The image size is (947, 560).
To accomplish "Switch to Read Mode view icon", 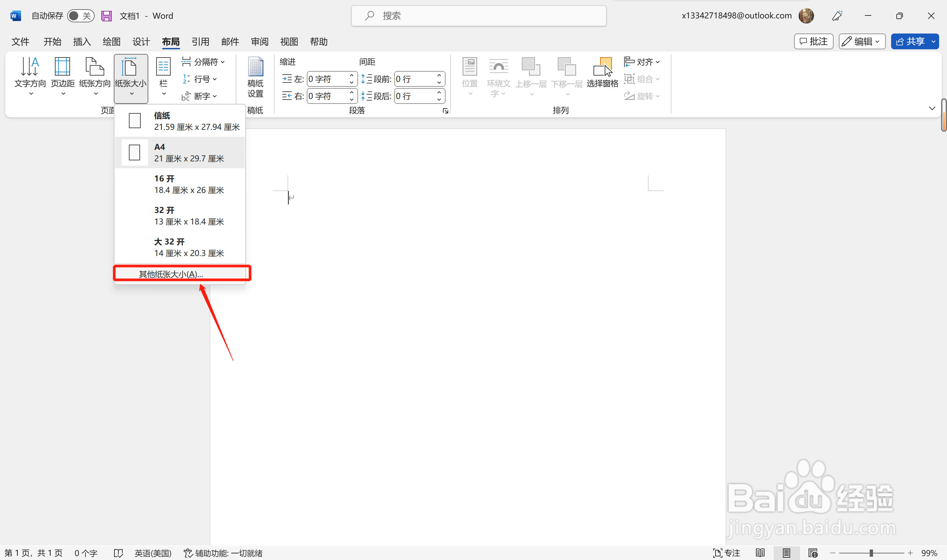I will [x=760, y=553].
